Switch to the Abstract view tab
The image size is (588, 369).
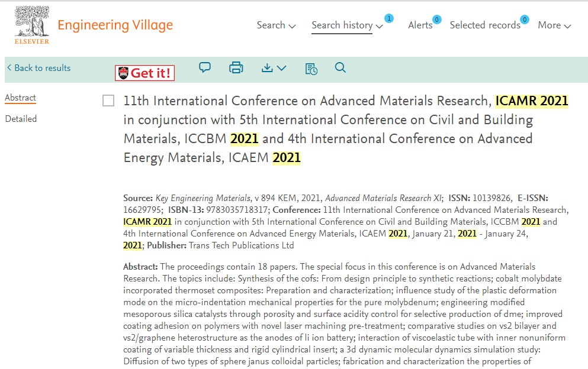point(20,98)
